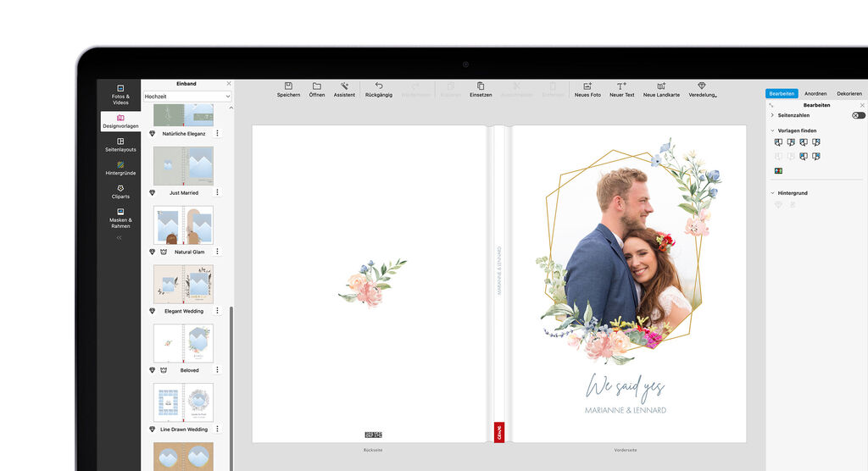The image size is (868, 471).
Task: Click the detach icon beside the Bearbeiten panel title
Action: [x=771, y=105]
